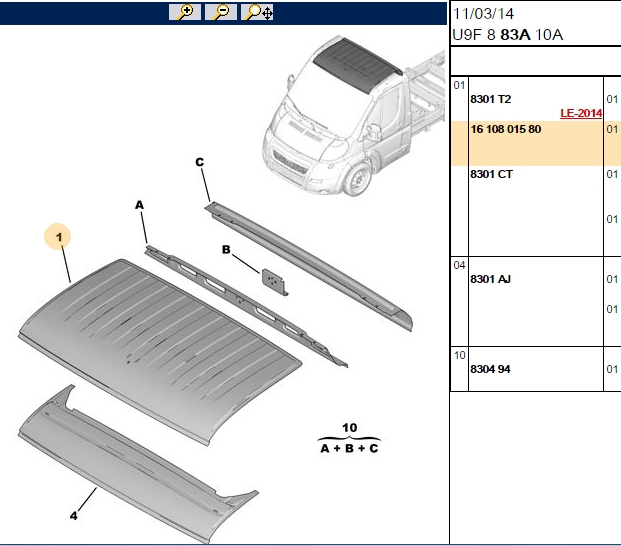Select the zoom and pan magnifier tool
621x546 pixels.
[x=257, y=12]
